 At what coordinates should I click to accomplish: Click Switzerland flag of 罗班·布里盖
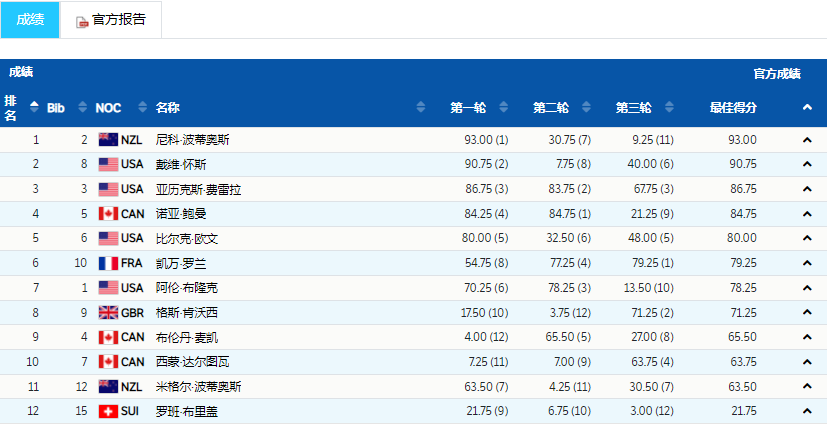108,411
